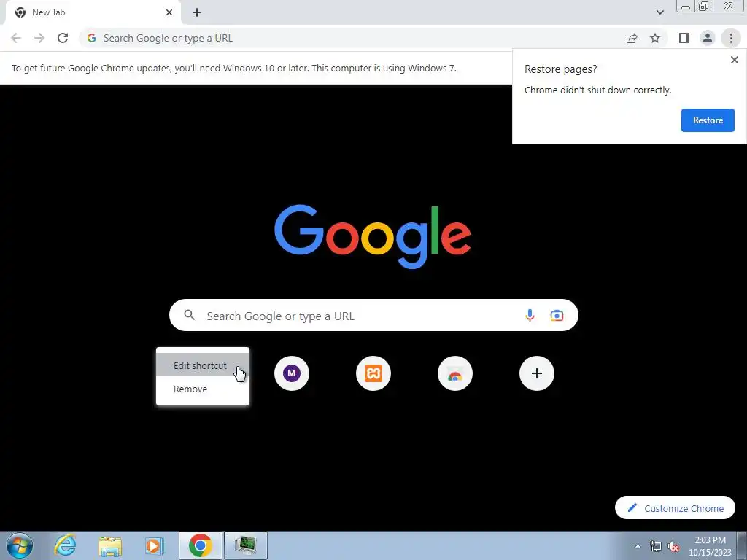Bookmark this tab with the star icon
This screenshot has width=747, height=560.
655,38
